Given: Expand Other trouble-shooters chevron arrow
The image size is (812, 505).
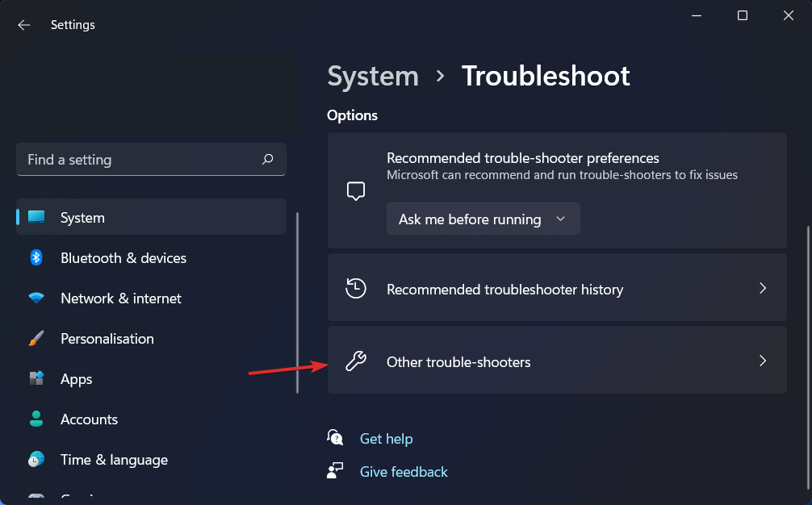Looking at the screenshot, I should click(763, 361).
